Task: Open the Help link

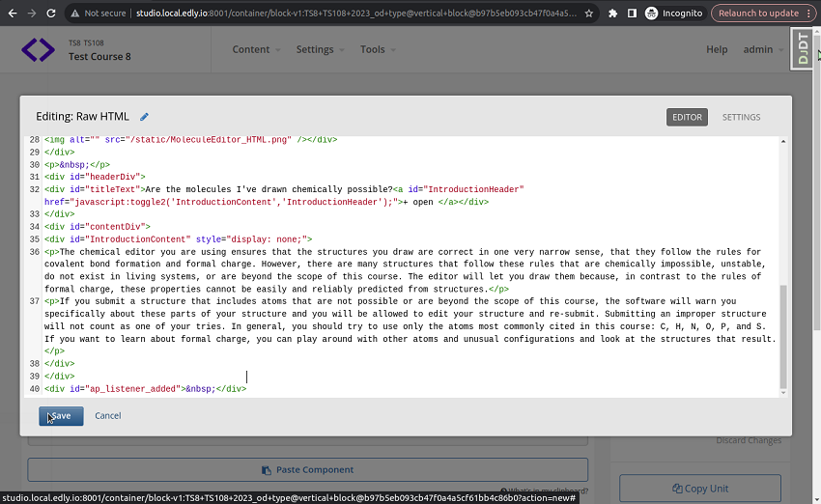Action: click(717, 49)
